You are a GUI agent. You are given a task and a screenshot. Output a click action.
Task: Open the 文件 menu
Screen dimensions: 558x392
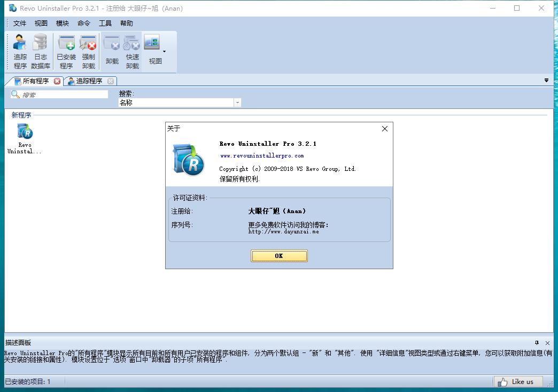tap(20, 23)
